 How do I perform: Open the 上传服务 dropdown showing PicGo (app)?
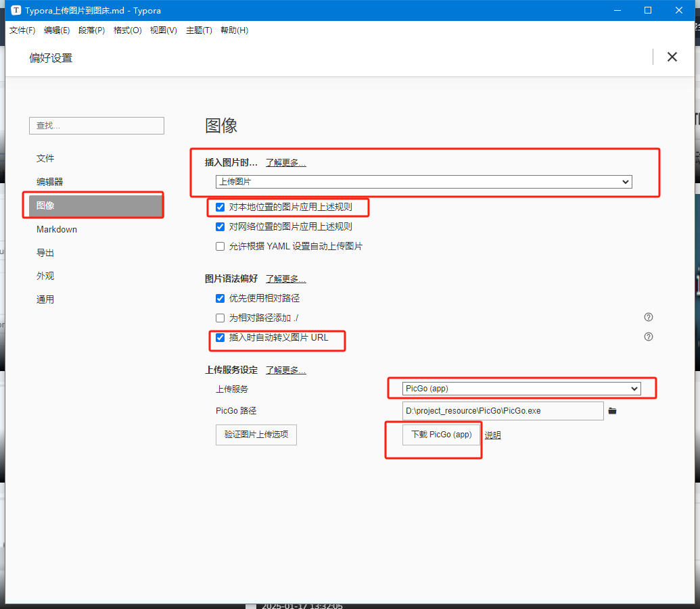pyautogui.click(x=521, y=389)
